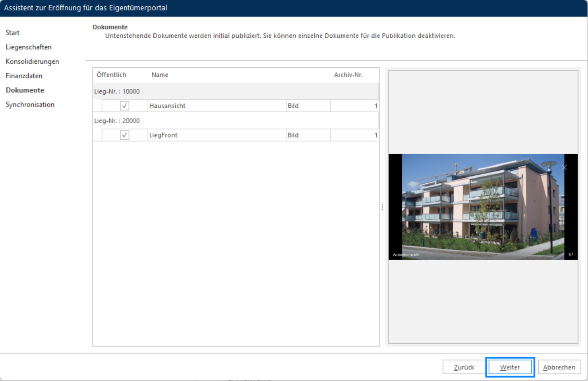Open the Liegenschaften step
Viewport: 588px width, 381px height.
point(29,47)
